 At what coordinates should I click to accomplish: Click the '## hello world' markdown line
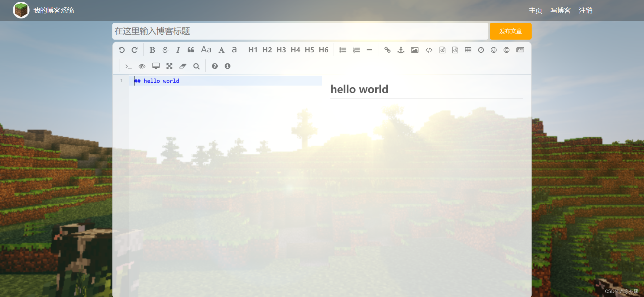click(157, 81)
